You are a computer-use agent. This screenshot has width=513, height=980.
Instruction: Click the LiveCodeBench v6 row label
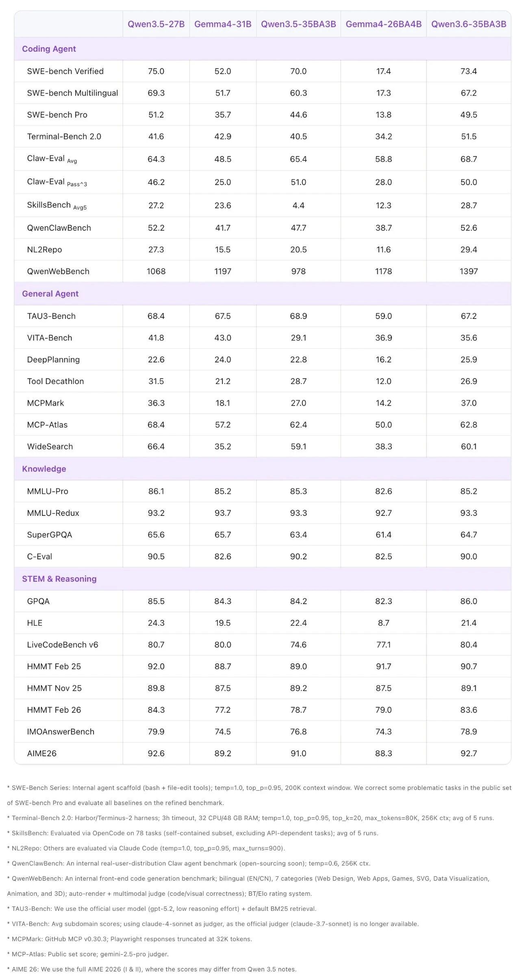click(63, 644)
